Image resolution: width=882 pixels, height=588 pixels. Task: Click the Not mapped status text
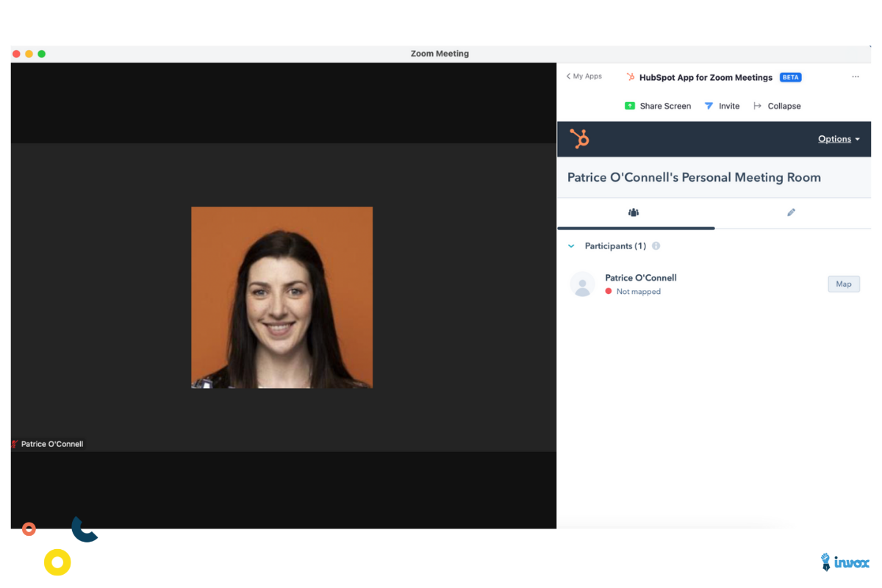coord(639,292)
